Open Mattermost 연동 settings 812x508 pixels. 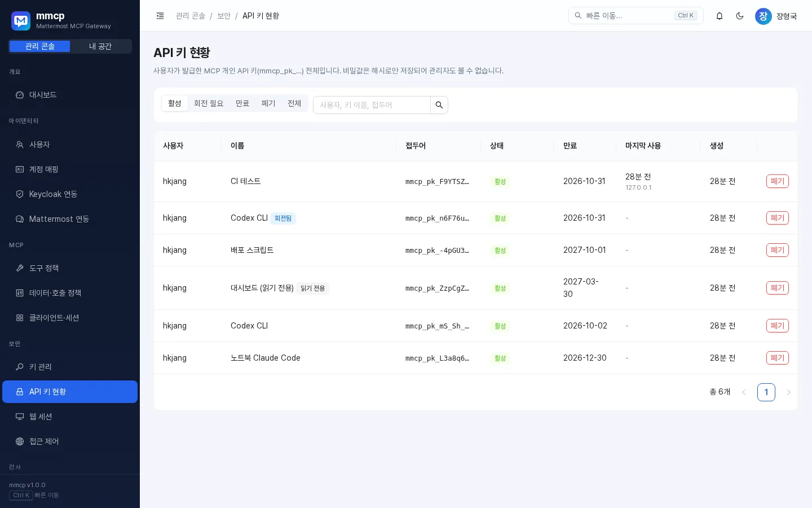pos(70,219)
